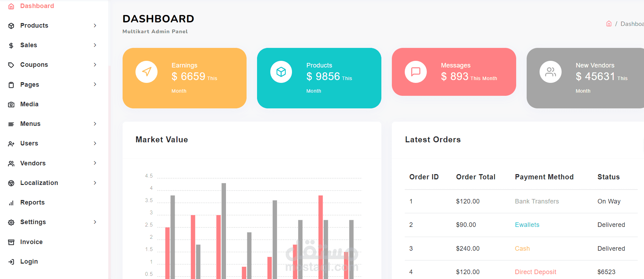
Task: Click the $ 9856 products value
Action: 323,76
